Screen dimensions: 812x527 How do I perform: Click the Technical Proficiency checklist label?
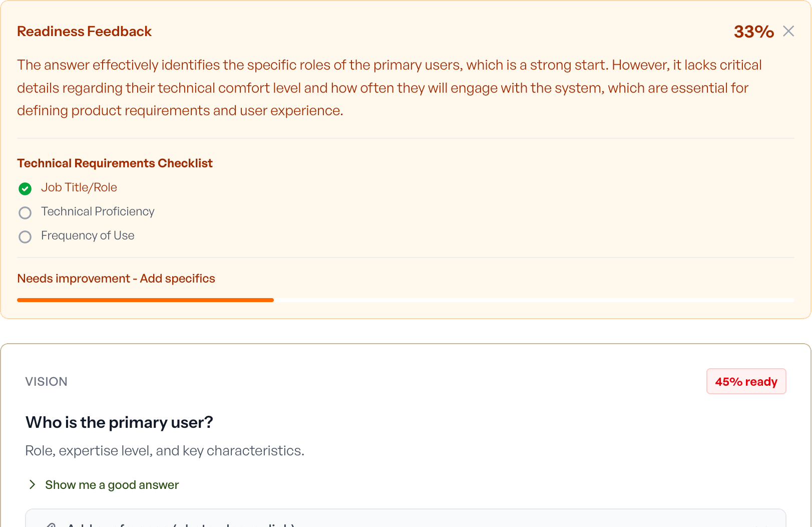coord(98,211)
